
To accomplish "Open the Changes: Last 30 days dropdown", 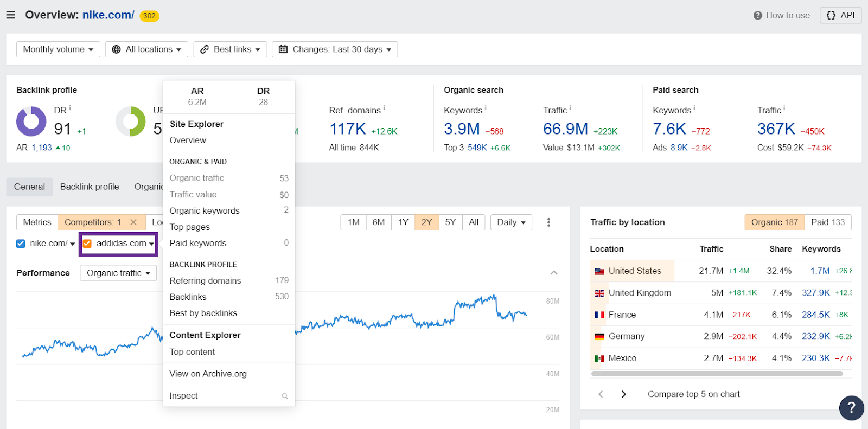I will coord(335,49).
